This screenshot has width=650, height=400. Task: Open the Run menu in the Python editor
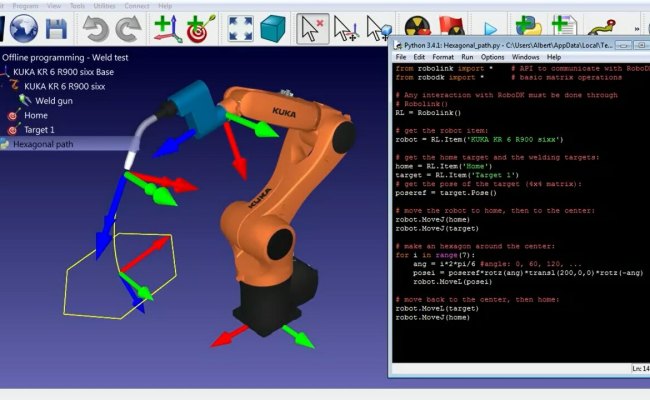tap(467, 57)
